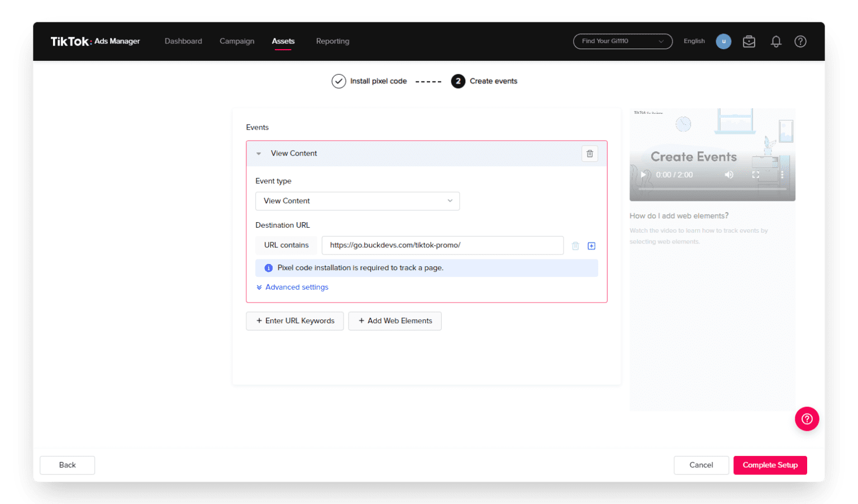Viewport: 858px width, 504px height.
Task: Open the floating help bubble
Action: coord(807,419)
